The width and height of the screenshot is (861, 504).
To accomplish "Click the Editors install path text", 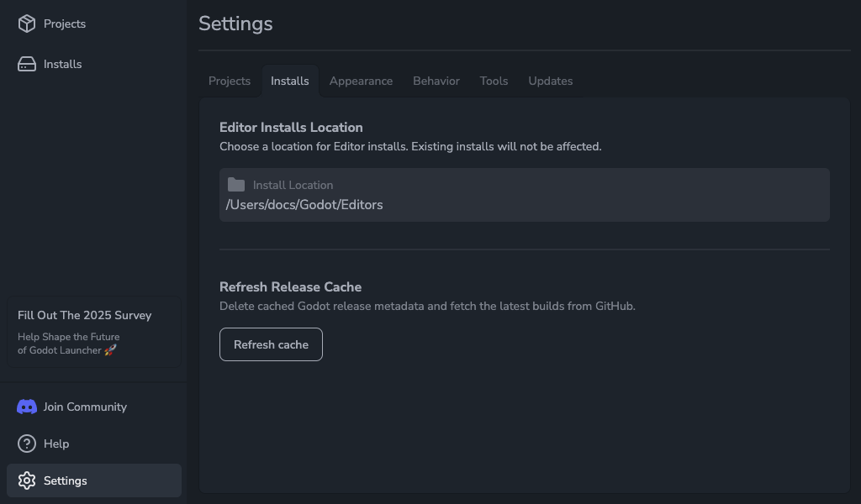I will (304, 204).
